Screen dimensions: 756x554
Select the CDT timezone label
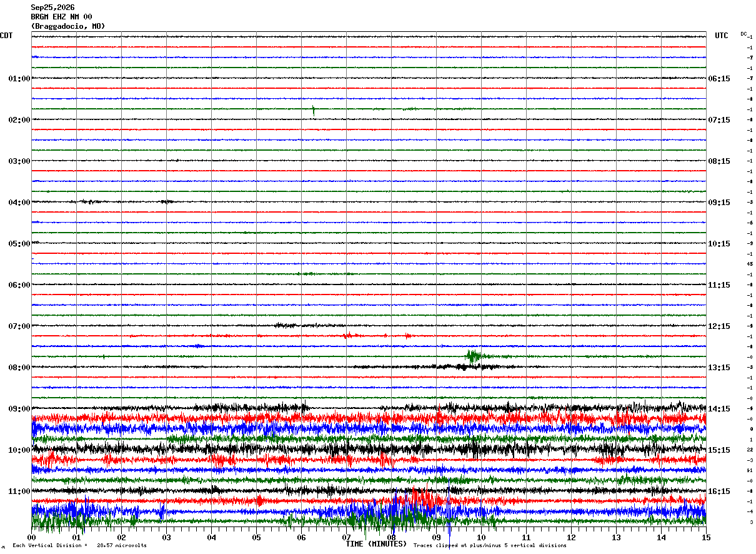point(6,36)
